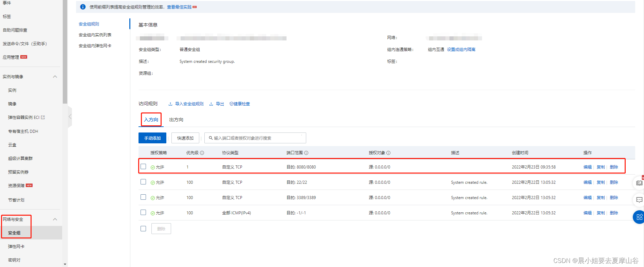Screen dimensions: 644x267
Task: Open 弹性网卡 in the sidebar
Action: point(16,247)
